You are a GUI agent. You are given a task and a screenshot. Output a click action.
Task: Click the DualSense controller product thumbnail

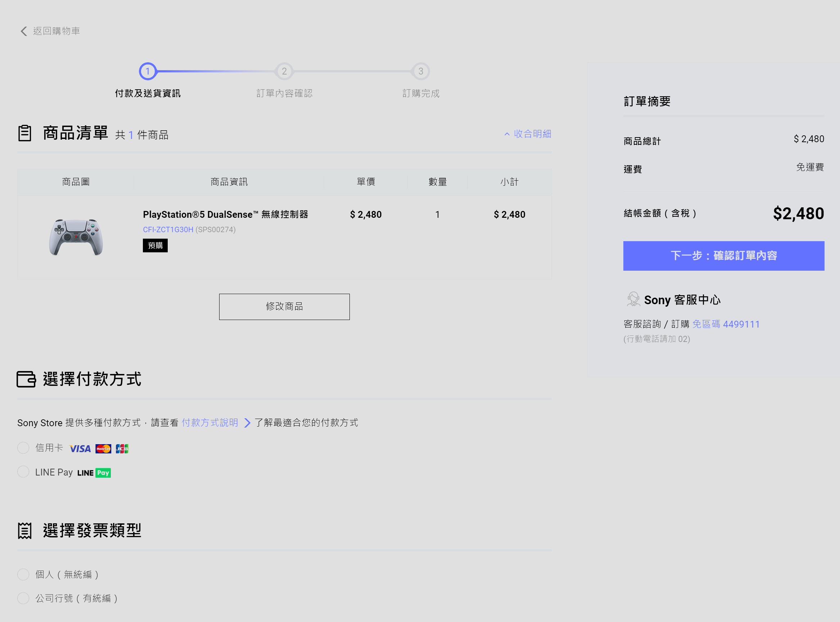tap(76, 237)
